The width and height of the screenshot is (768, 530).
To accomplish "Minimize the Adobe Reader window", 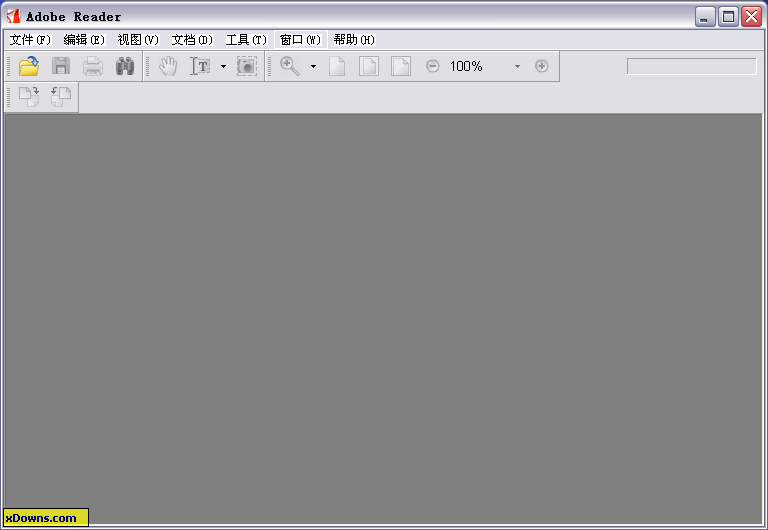I will click(705, 17).
